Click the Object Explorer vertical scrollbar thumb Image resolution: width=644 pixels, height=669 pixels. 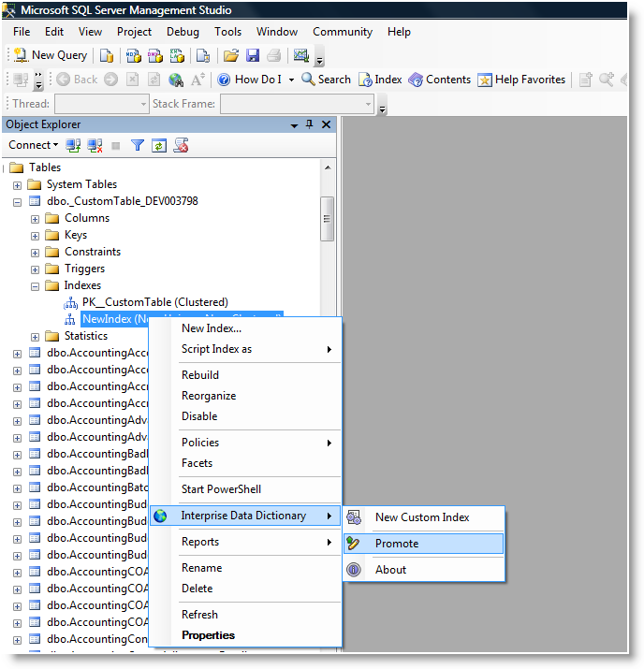(327, 218)
